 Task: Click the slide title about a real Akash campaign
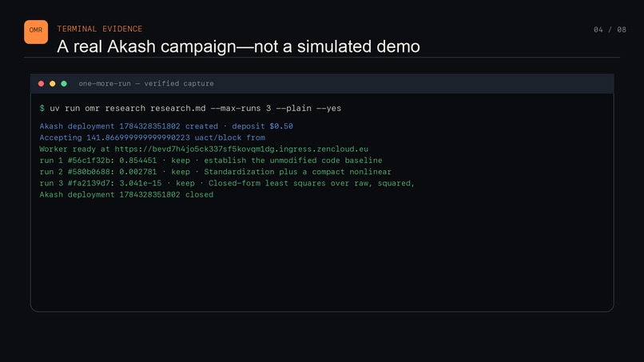tap(238, 46)
